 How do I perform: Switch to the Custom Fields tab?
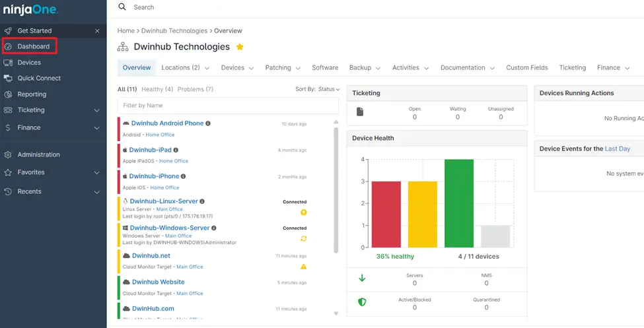pyautogui.click(x=527, y=68)
